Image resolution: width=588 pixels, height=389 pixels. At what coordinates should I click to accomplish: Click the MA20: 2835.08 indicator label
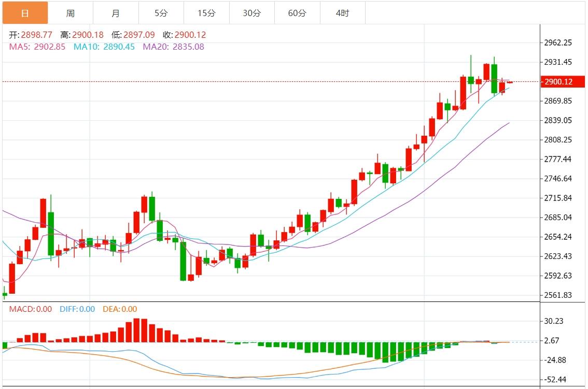click(x=173, y=47)
